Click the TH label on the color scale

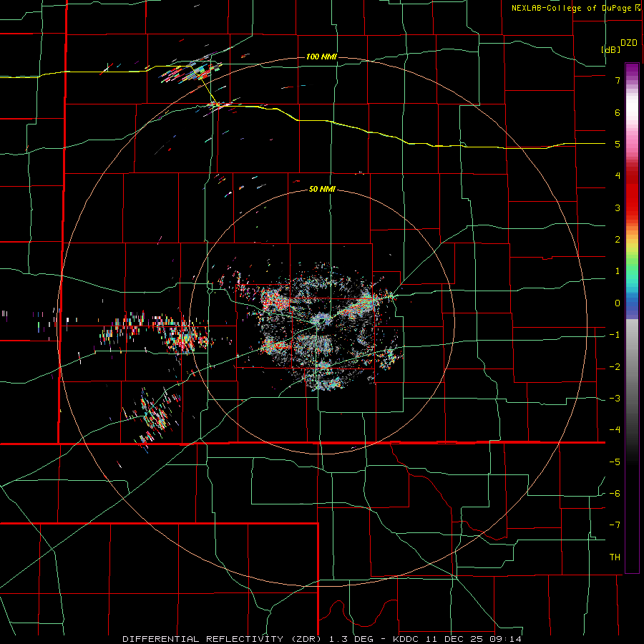pos(615,557)
